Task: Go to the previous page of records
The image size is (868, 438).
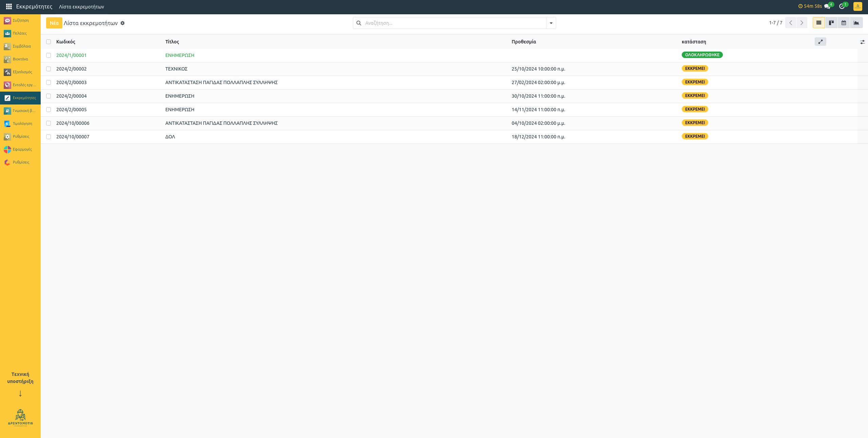Action: click(x=791, y=23)
